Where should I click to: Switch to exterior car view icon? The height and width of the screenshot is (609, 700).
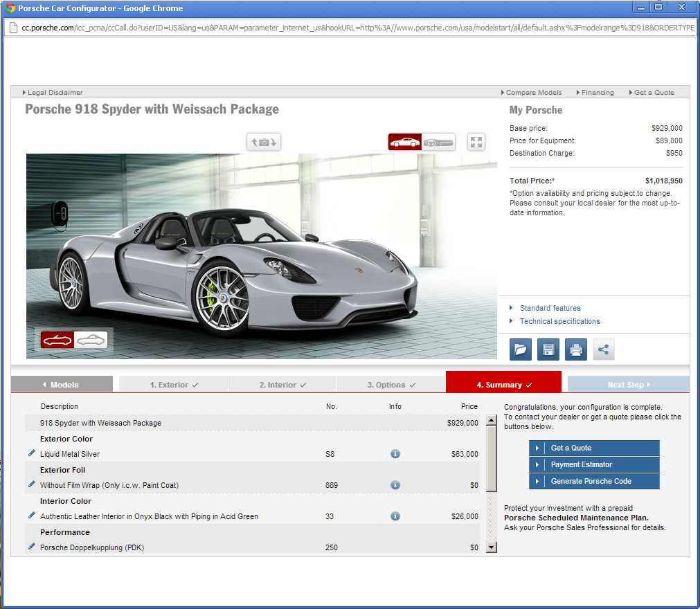405,143
